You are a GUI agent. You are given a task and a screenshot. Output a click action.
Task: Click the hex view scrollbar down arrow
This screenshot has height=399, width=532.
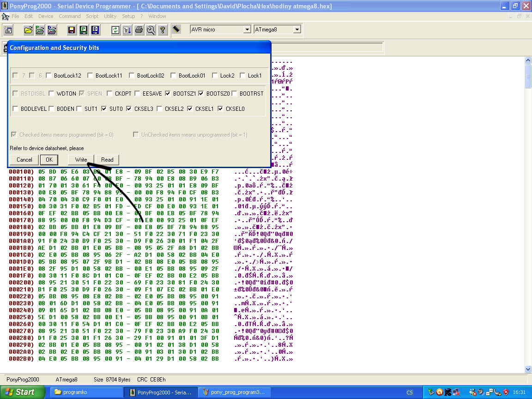[528, 369]
